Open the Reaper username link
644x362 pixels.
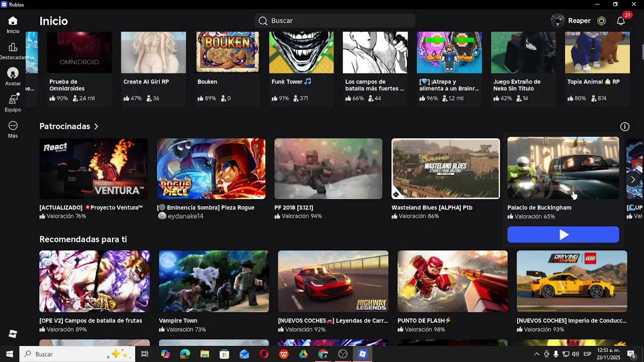pos(579,21)
